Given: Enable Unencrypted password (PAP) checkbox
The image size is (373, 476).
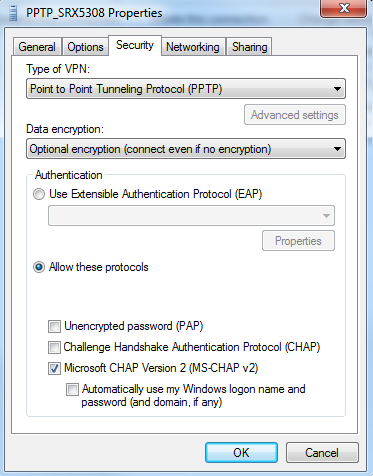Looking at the screenshot, I should [x=54, y=326].
